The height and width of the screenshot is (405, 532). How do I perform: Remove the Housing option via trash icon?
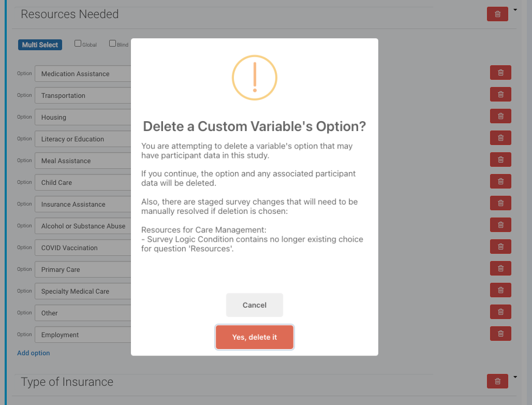coord(500,117)
